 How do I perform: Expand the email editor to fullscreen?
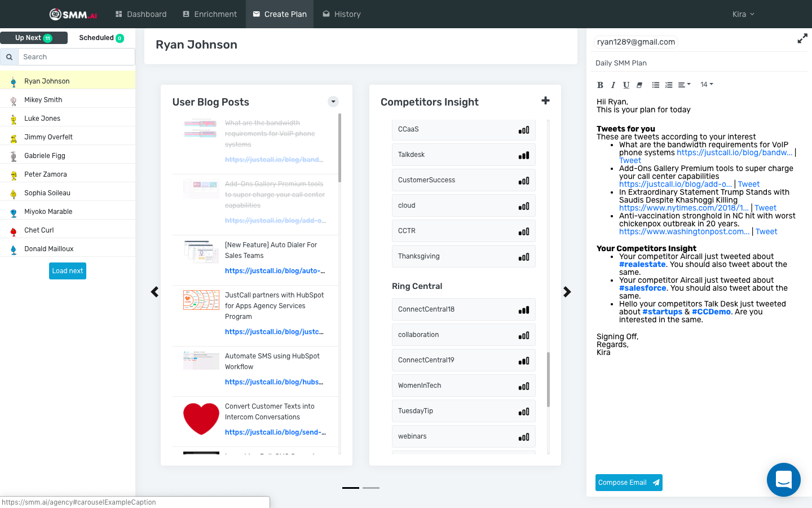click(802, 38)
